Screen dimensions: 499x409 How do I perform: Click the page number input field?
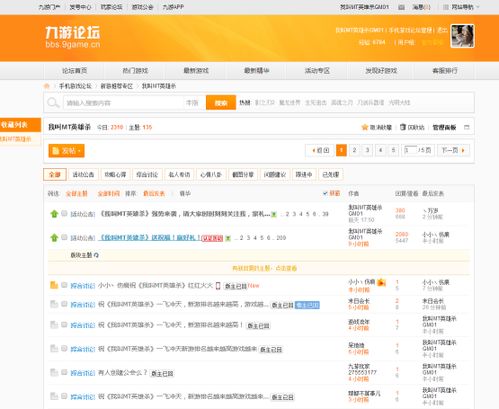click(x=410, y=150)
